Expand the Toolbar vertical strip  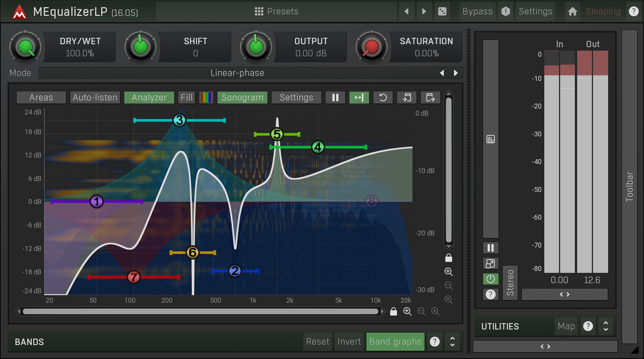click(x=629, y=187)
